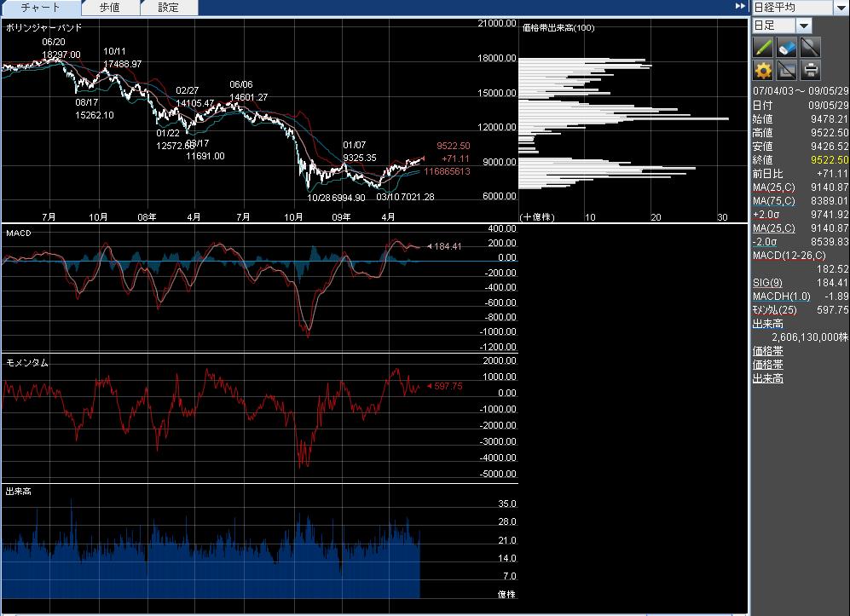This screenshot has width=850, height=616.
Task: Switch to the 歩値 tab
Action: click(x=109, y=8)
